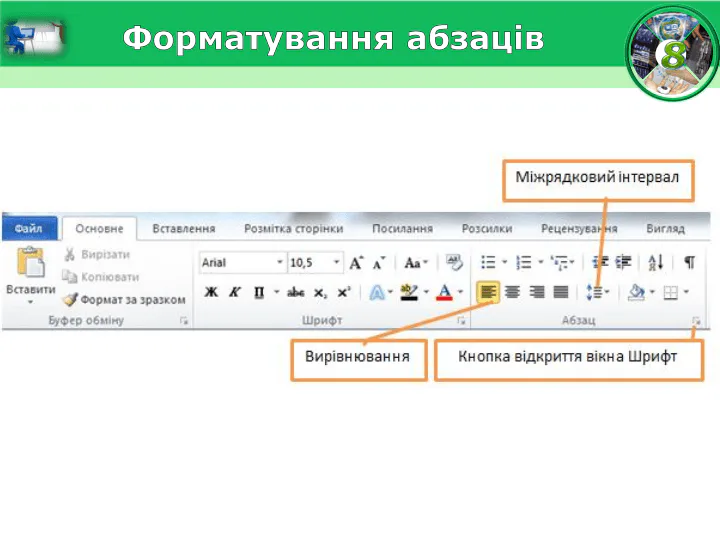
Task: Open the Розмітка сторінки tab
Action: 293,228
